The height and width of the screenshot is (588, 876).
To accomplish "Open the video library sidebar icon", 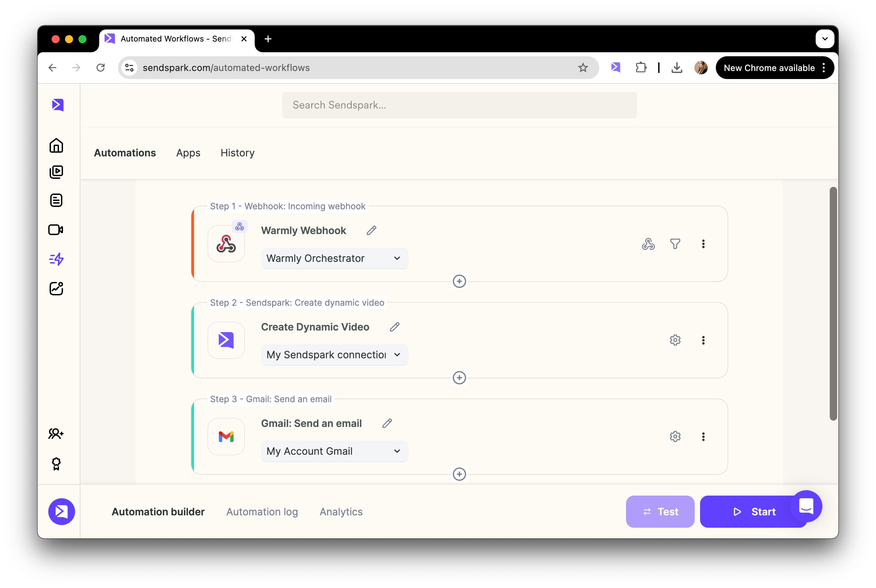I will (x=56, y=172).
